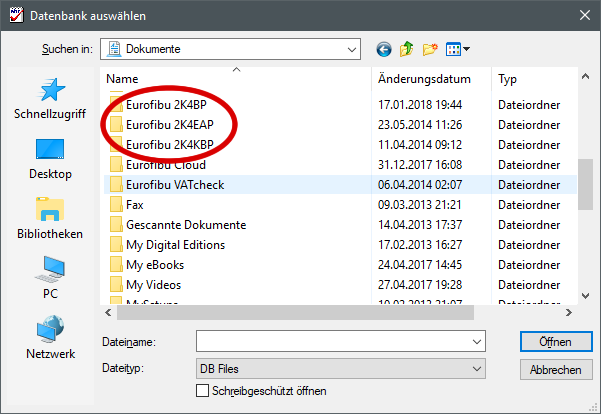Click the Öffnen button
Screen dimensions: 601x414
[x=556, y=342]
